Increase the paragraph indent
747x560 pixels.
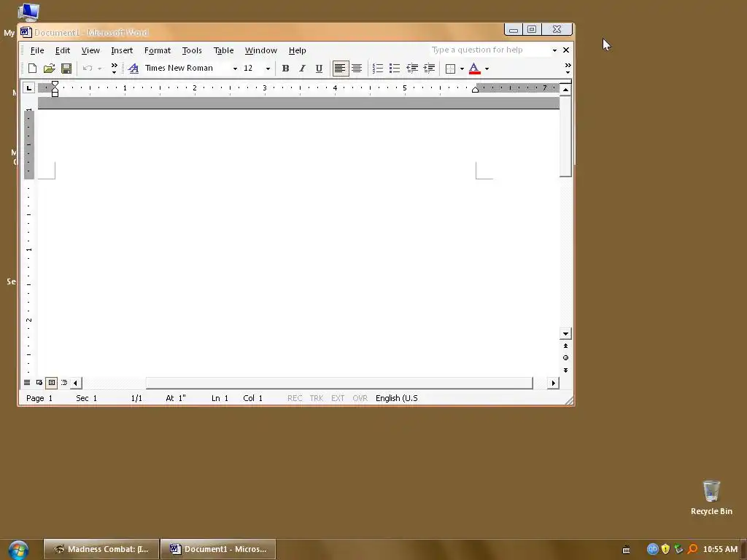pos(429,69)
